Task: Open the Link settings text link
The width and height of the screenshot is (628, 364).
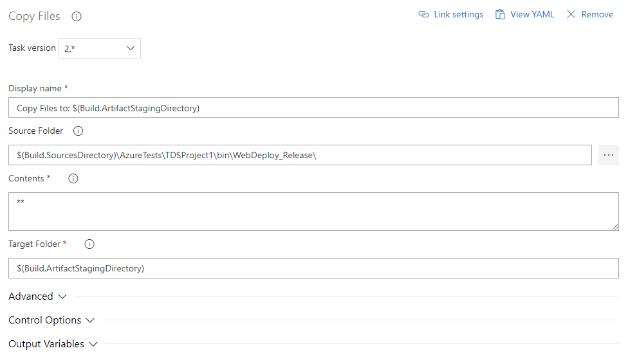Action: [x=458, y=14]
